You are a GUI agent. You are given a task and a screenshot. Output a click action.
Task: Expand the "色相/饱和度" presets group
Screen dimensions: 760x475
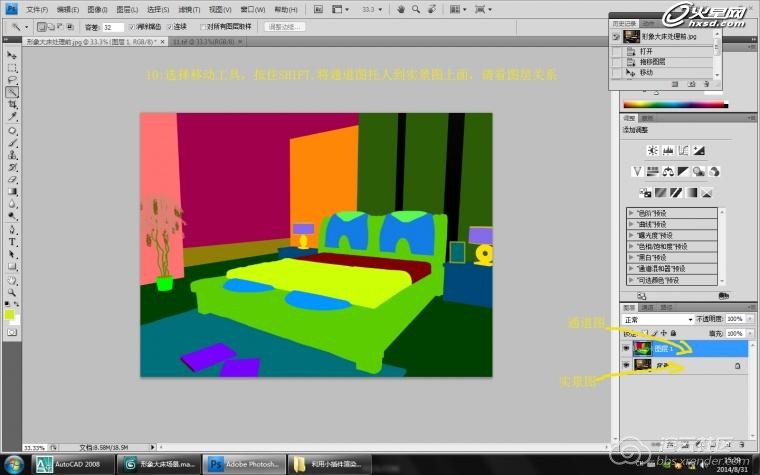(631, 246)
